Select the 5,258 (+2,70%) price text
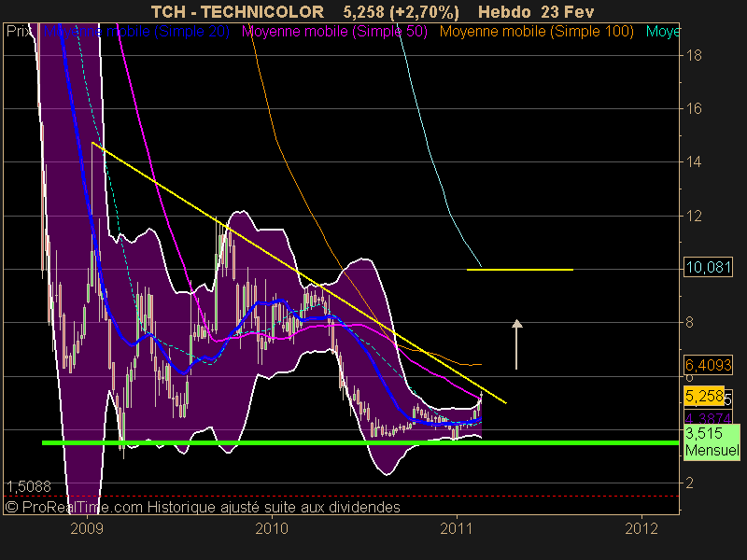 pyautogui.click(x=402, y=11)
